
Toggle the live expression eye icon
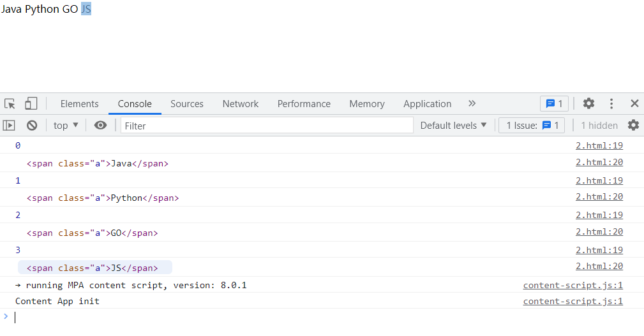[100, 126]
